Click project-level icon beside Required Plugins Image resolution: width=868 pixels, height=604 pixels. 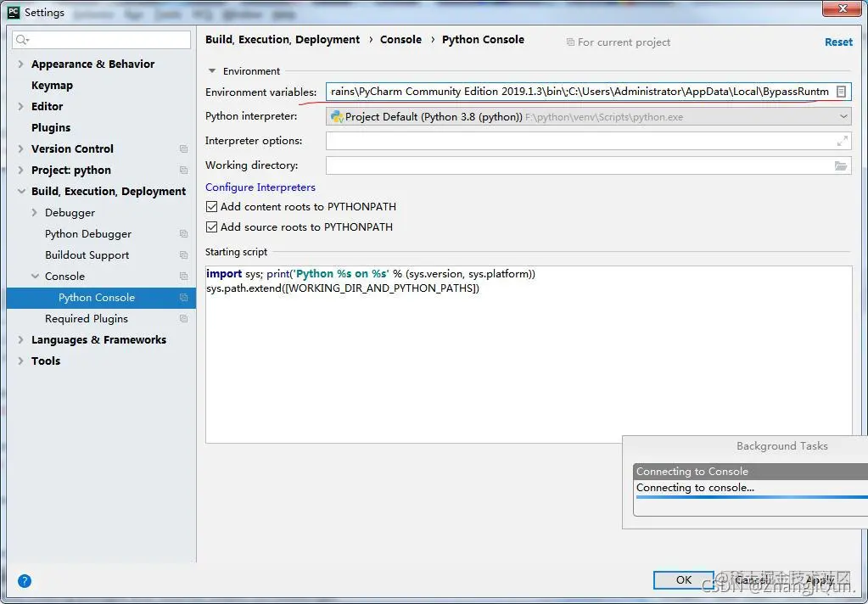coord(183,319)
